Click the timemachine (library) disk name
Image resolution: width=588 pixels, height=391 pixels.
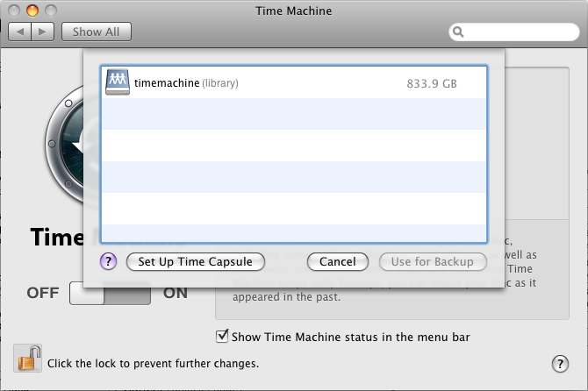186,82
